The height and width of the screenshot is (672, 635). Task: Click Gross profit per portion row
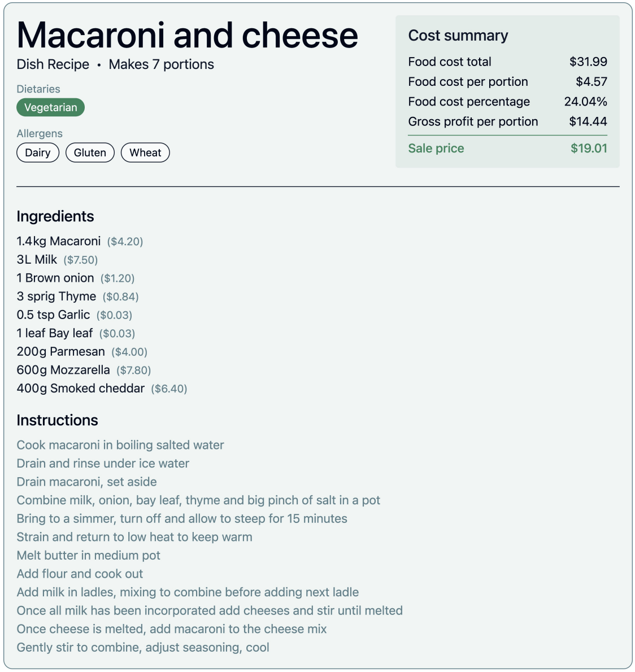coord(507,121)
